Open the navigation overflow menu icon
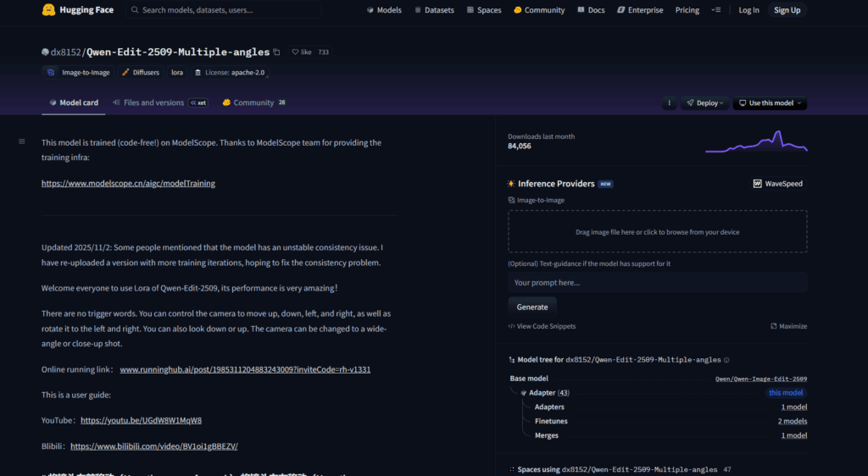This screenshot has height=476, width=868. tap(715, 10)
